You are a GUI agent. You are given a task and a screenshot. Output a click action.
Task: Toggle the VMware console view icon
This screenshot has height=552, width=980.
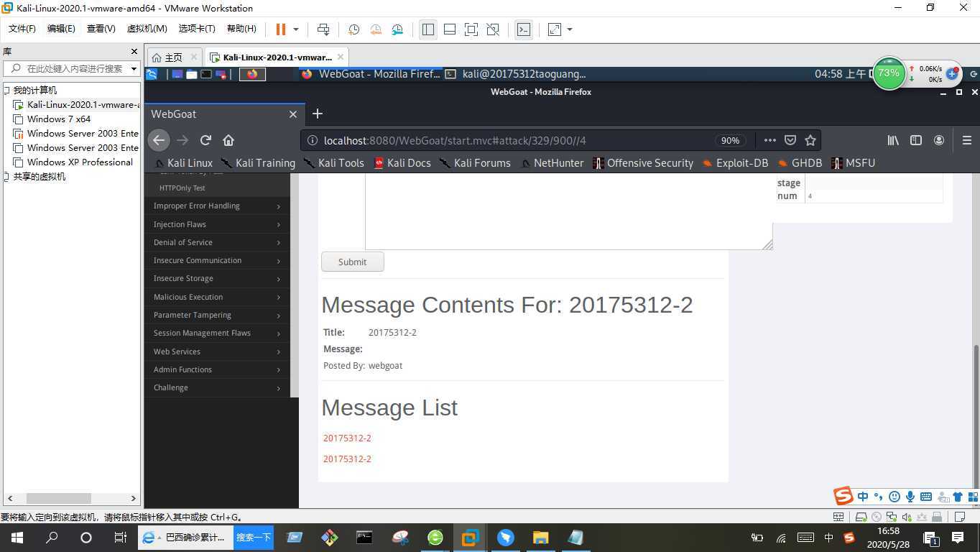524,29
